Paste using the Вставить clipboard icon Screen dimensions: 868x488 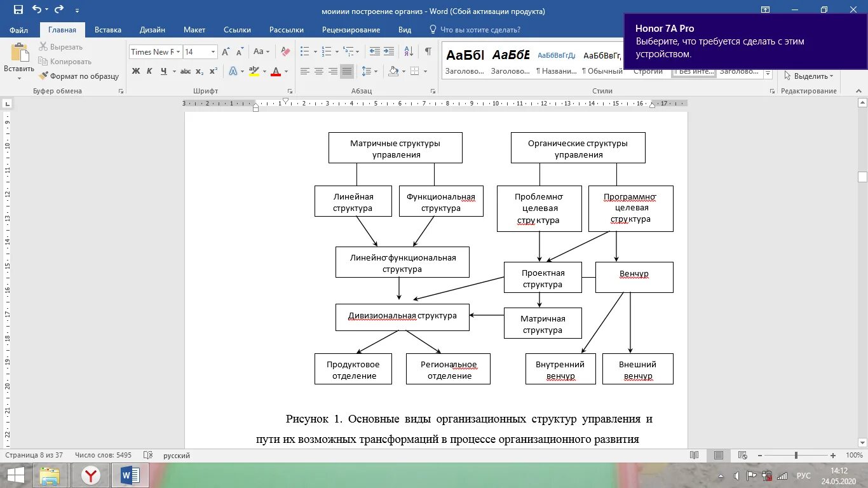(19, 53)
